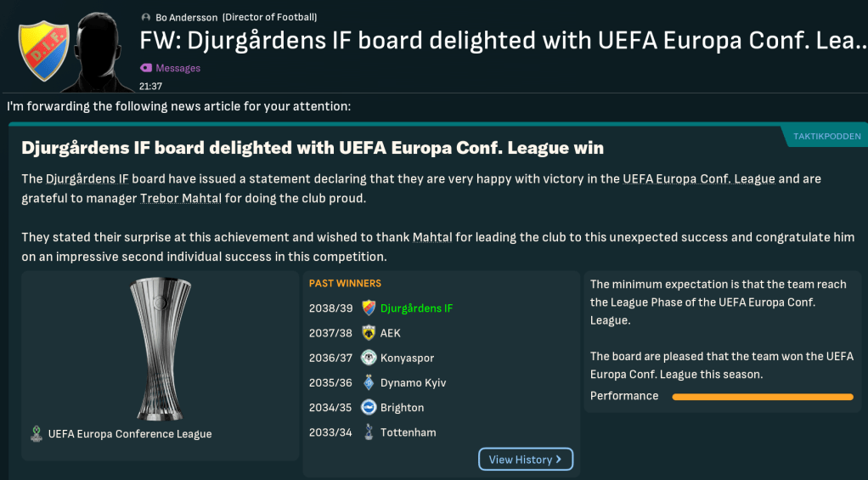Viewport: 868px width, 480px height.
Task: Click the purple Messages tag icon
Action: tap(146, 68)
